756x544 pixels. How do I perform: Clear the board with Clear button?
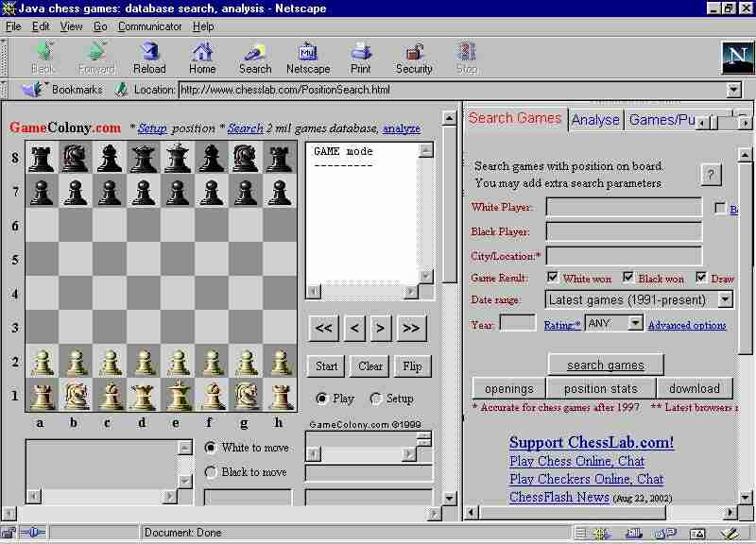tap(370, 366)
